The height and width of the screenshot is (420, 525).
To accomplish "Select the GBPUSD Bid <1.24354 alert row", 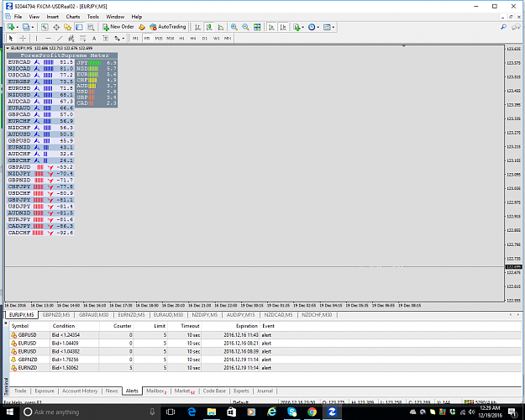I will click(x=265, y=335).
